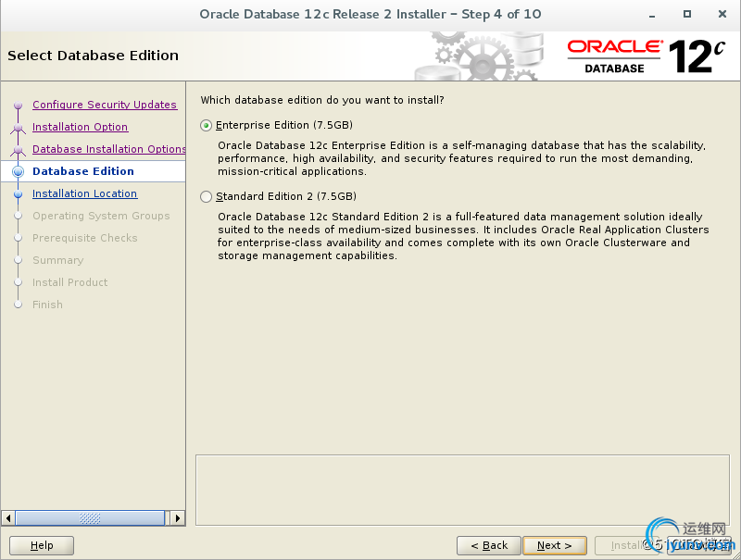
Task: Click the Standard Edition 2 description text
Action: [463, 236]
